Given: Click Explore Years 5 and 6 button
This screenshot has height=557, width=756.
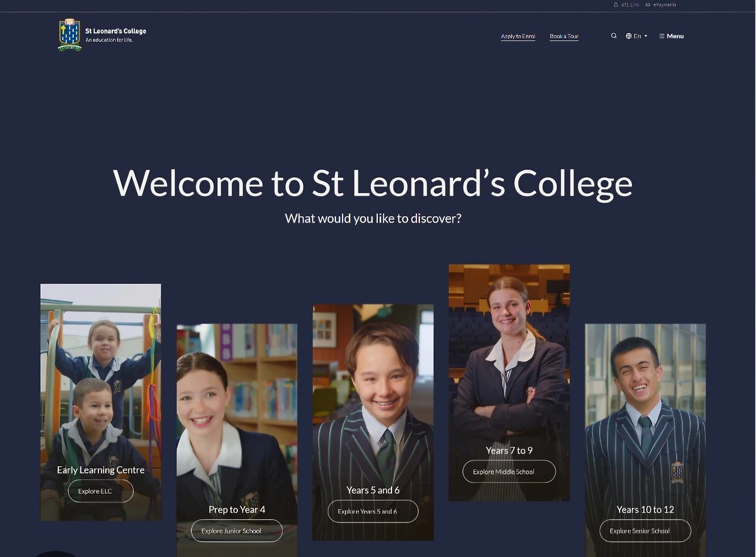Looking at the screenshot, I should pos(373,512).
